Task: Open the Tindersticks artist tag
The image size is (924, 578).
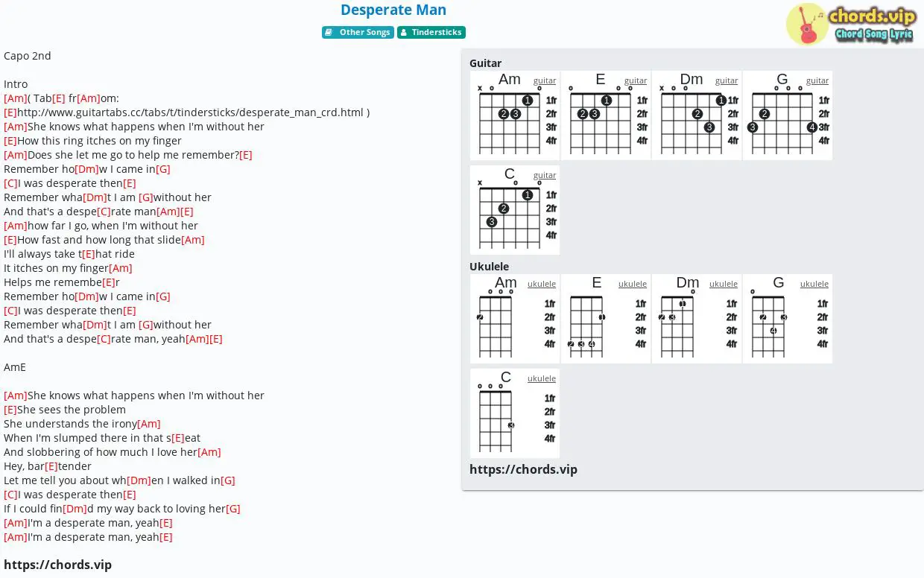Action: (x=431, y=33)
